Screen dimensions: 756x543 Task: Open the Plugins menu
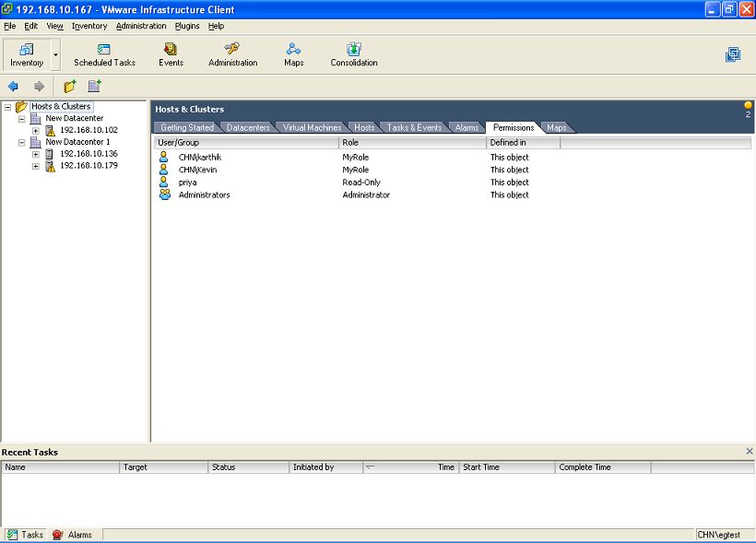click(x=186, y=26)
